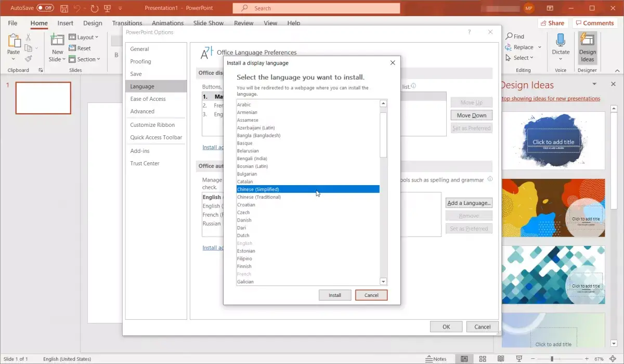Open the File tab
Image resolution: width=624 pixels, height=364 pixels.
pyautogui.click(x=12, y=23)
